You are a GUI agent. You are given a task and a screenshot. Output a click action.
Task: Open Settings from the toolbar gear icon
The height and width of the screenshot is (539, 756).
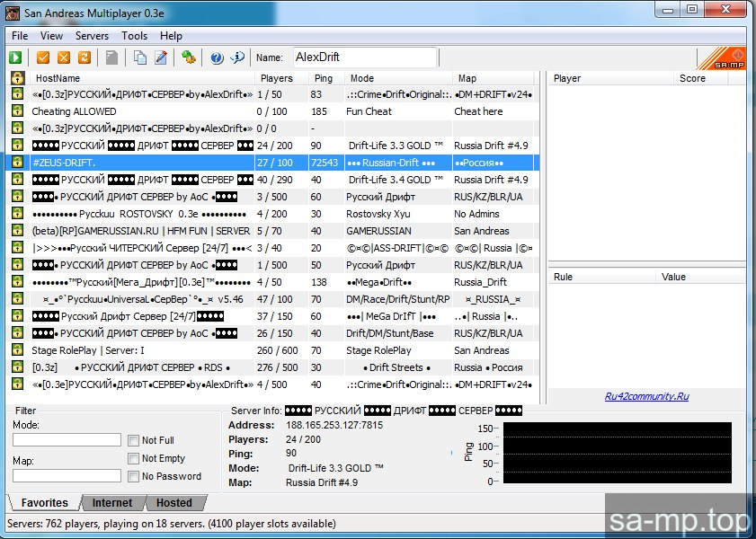coord(189,57)
